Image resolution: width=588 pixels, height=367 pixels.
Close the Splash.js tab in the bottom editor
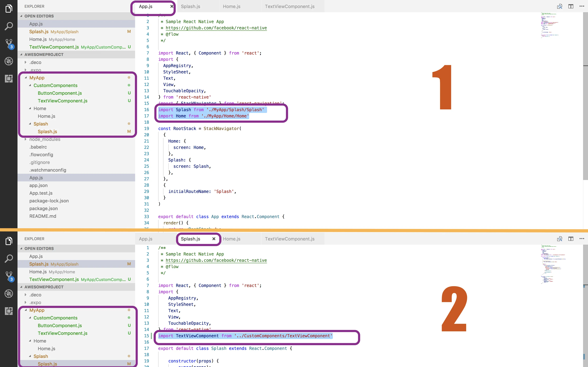point(213,239)
